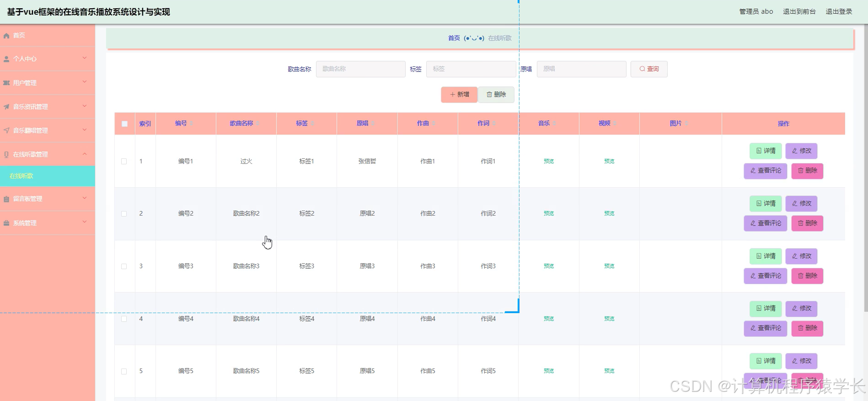Click the magnifier icon in 查询 button
This screenshot has height=401, width=868.
[x=642, y=69]
